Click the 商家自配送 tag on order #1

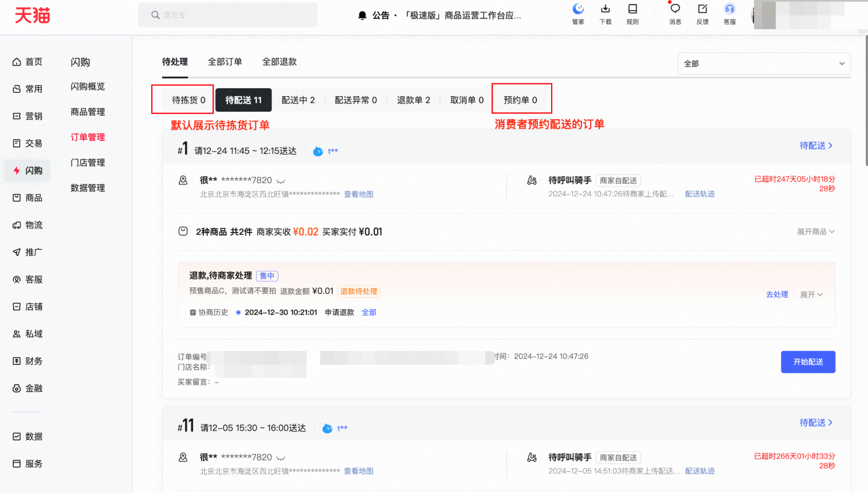[618, 181]
